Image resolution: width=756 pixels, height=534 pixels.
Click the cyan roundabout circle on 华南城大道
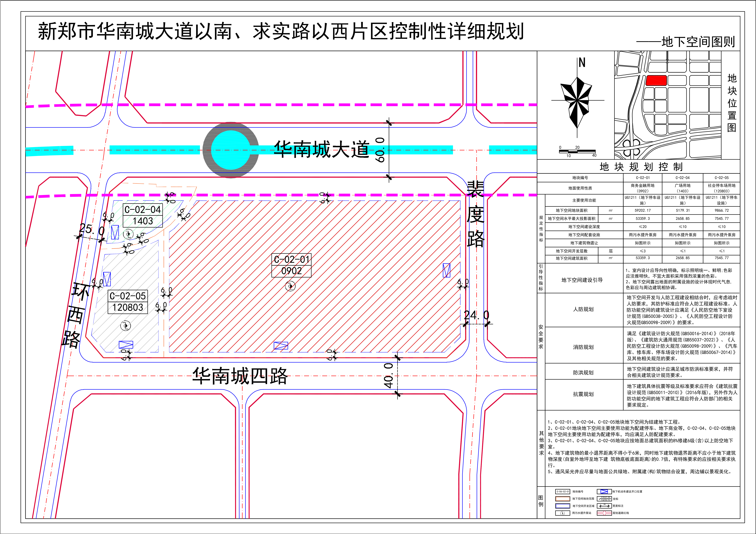231,150
